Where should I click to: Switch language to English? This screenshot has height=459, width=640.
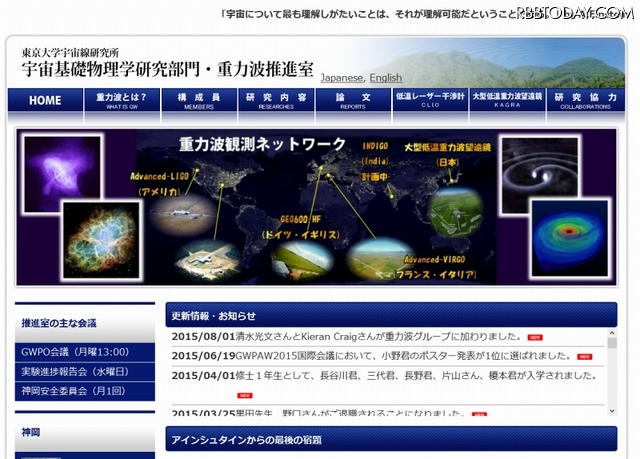click(386, 78)
